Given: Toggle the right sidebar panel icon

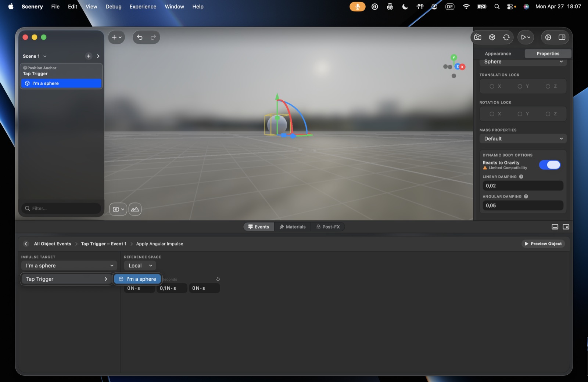Looking at the screenshot, I should click(x=562, y=37).
